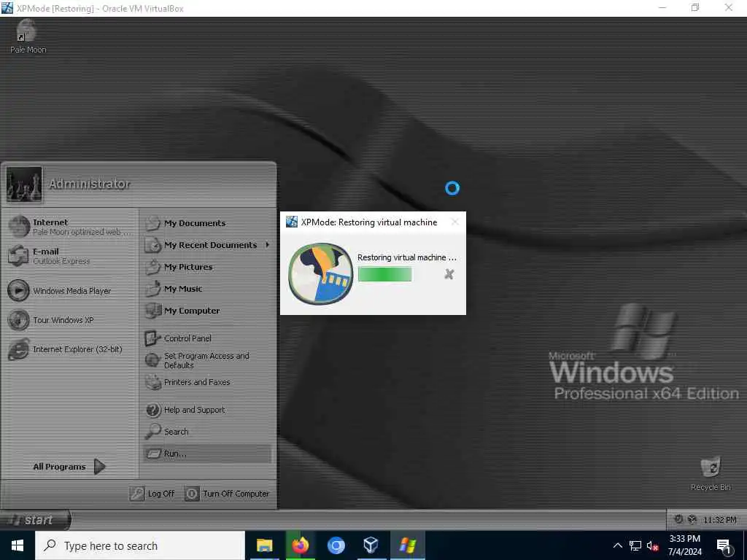747x560 pixels.
Task: Open Recycle Bin on the XP desktop
Action: coord(711,473)
